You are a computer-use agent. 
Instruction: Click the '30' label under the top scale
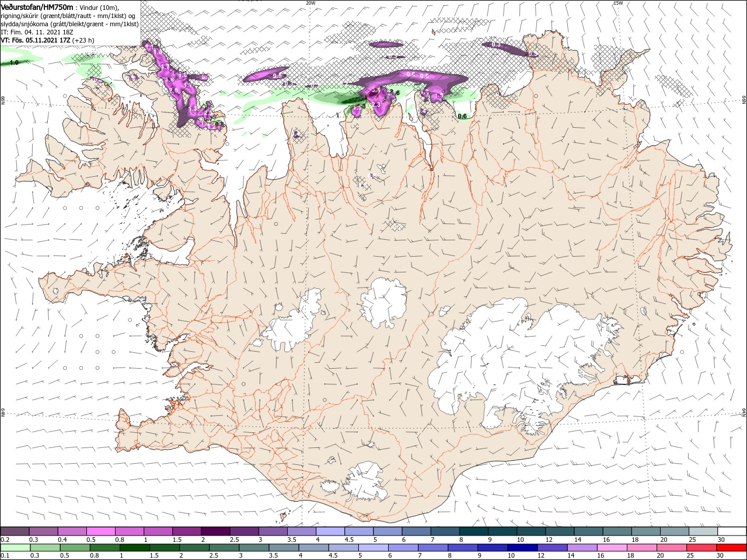(721, 540)
